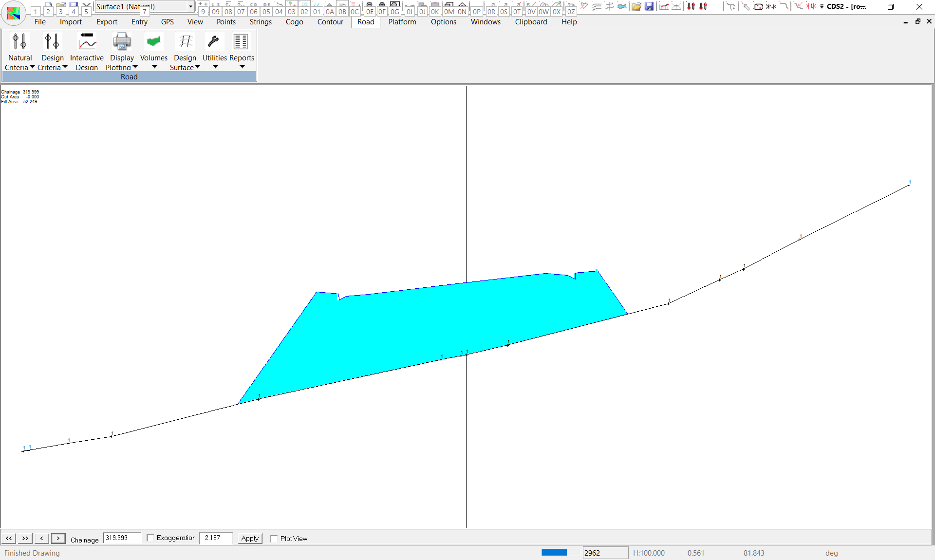Toggle the Plot View checkbox
The height and width of the screenshot is (560, 935).
point(274,539)
